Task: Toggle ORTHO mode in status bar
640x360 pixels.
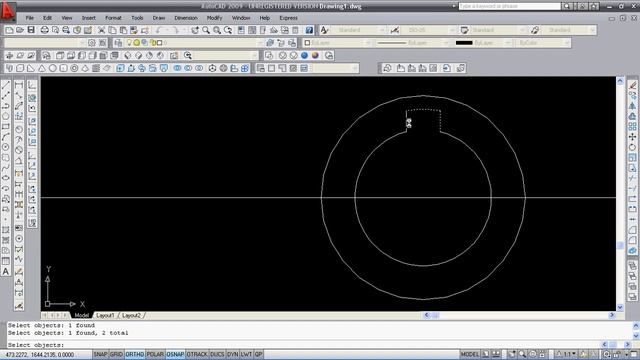Action: tap(135, 354)
